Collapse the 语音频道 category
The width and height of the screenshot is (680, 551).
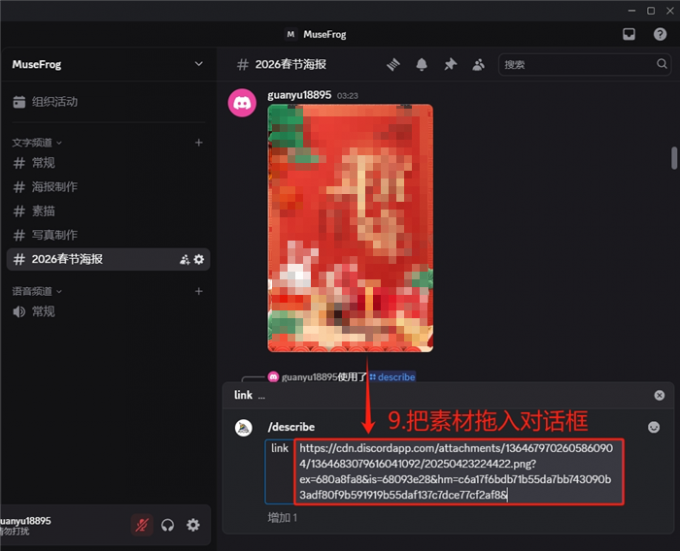[37, 291]
